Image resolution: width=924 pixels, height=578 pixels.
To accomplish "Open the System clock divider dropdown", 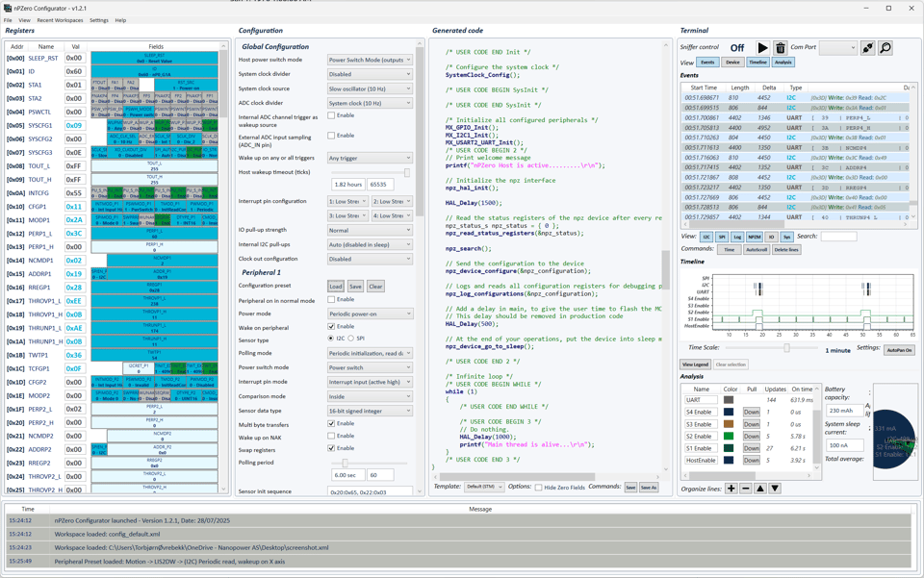I will click(x=370, y=74).
